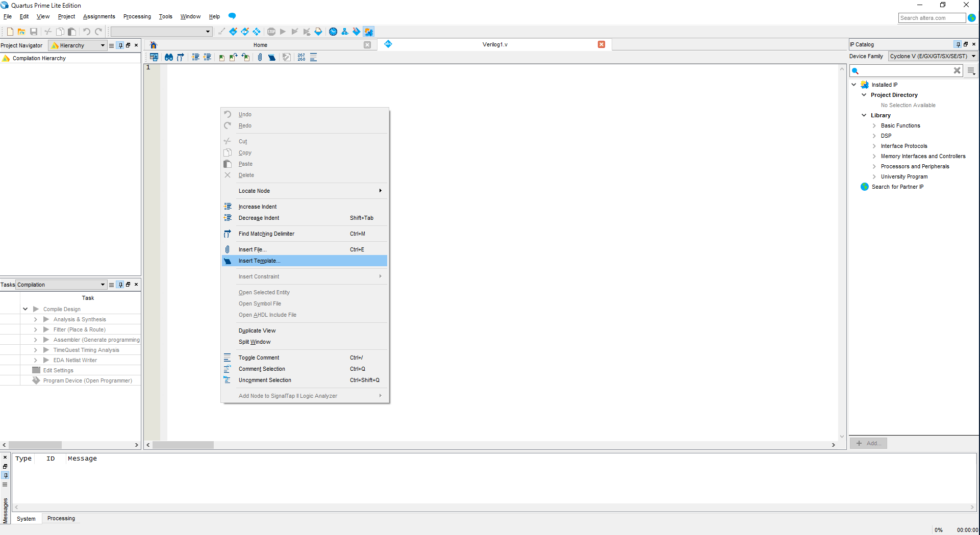The image size is (980, 535).
Task: Open the TimeQuest Timing Analyzer clock icon
Action: 333,32
